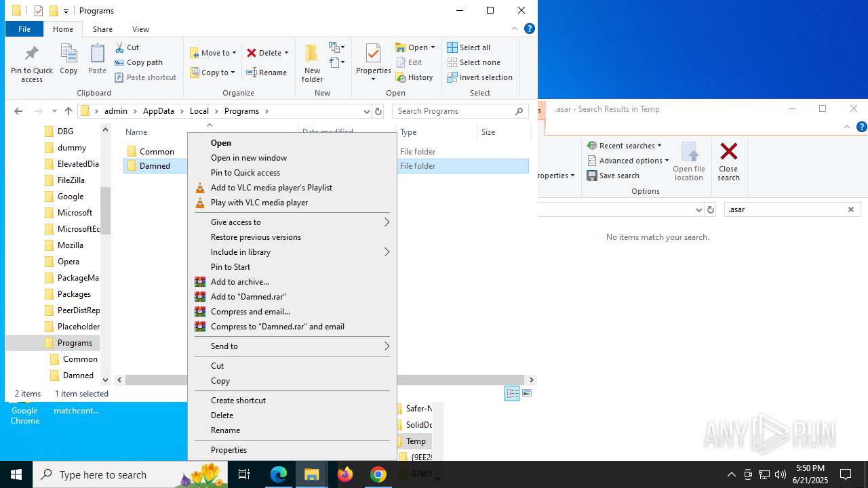
Task: Open the Copy to dropdown
Action: tap(212, 73)
